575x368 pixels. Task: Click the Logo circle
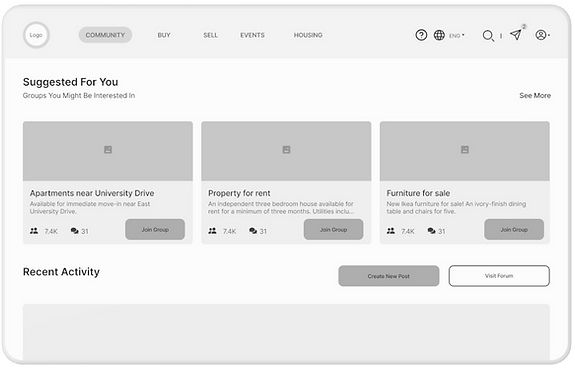point(36,35)
